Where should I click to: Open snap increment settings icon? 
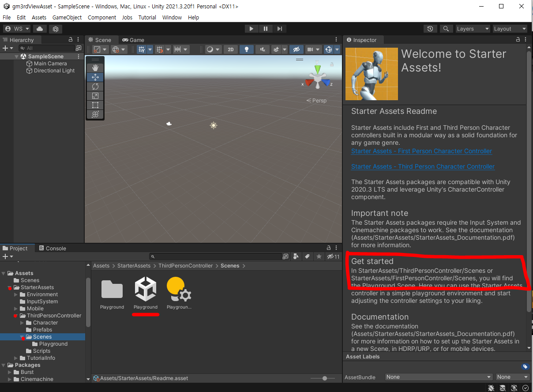[x=178, y=49]
